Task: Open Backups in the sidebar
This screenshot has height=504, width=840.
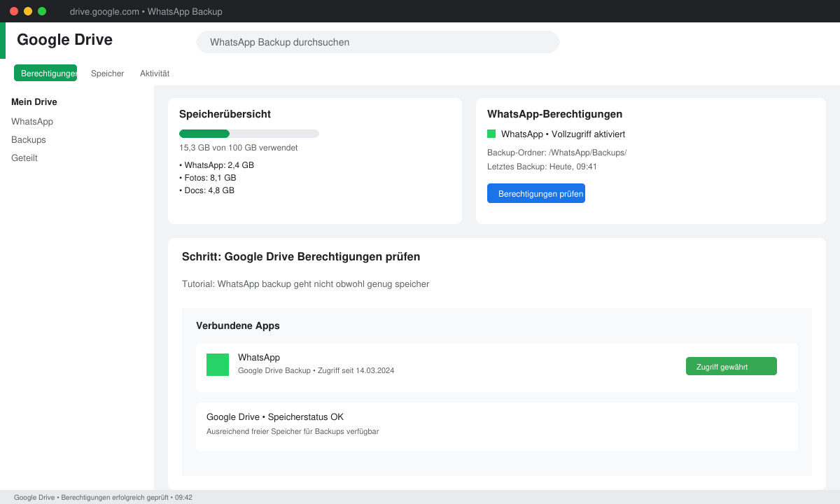Action: pyautogui.click(x=29, y=140)
